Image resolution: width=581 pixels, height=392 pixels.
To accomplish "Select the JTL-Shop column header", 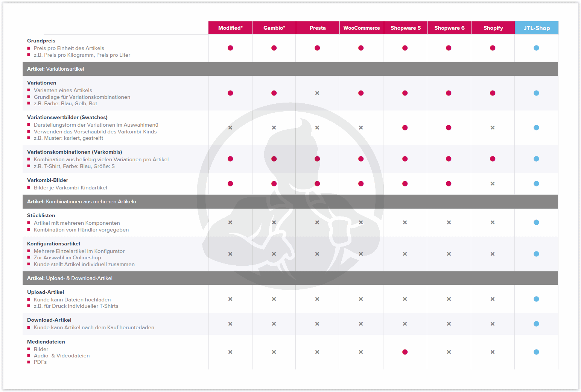I will [537, 28].
